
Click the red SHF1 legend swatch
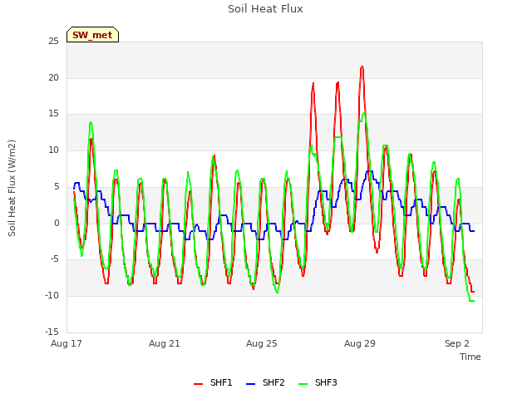click(198, 384)
